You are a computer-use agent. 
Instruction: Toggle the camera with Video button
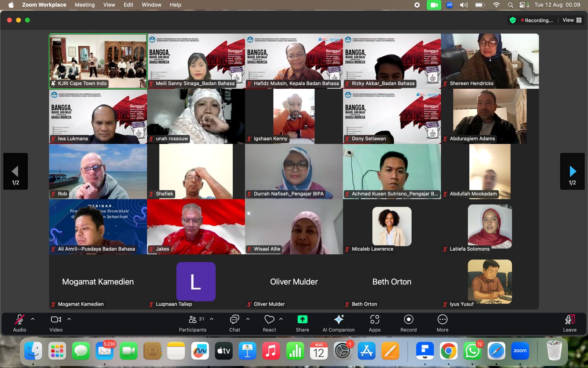click(56, 323)
